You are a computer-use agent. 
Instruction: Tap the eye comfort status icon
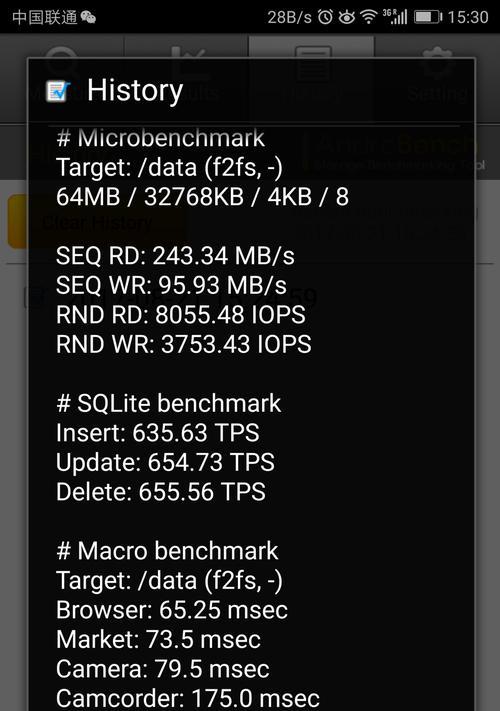coord(347,17)
